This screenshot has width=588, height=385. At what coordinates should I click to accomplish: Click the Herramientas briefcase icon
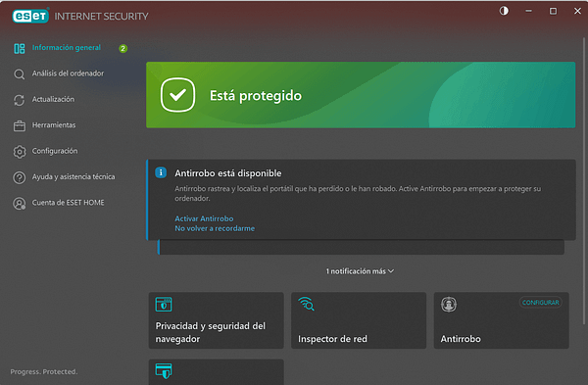20,125
